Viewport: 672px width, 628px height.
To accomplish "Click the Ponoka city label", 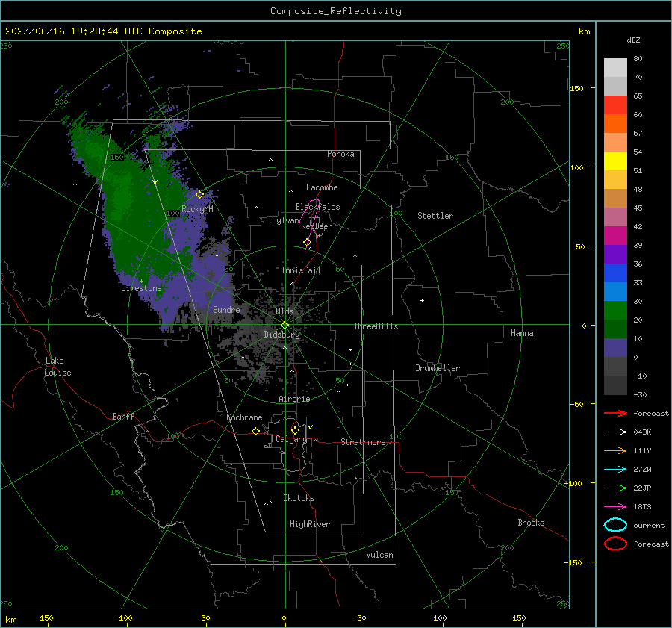I will pyautogui.click(x=340, y=154).
